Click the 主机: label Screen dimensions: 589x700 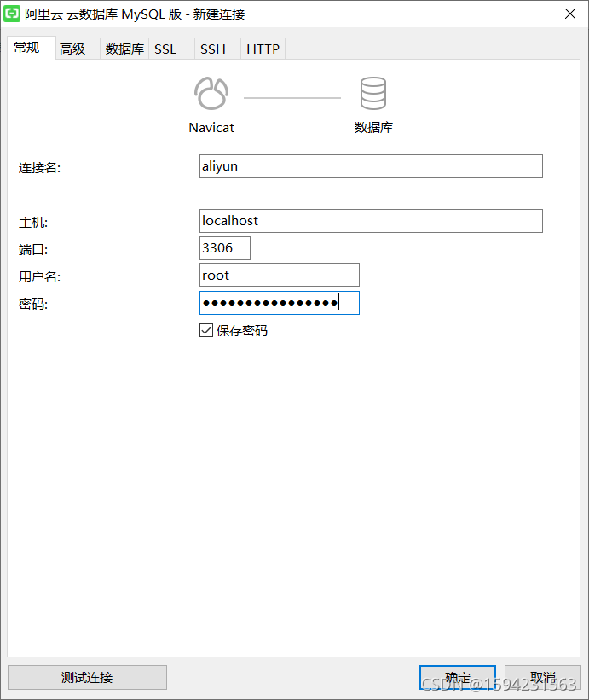[x=33, y=223]
